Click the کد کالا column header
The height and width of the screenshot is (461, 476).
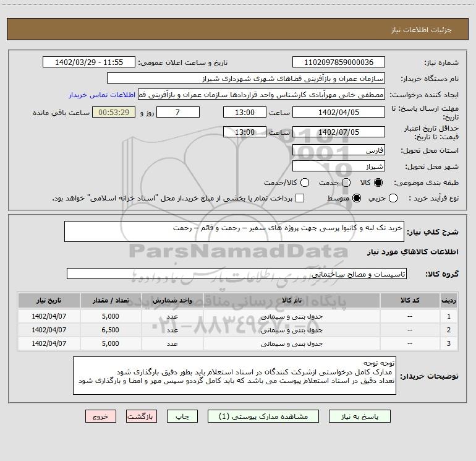pyautogui.click(x=410, y=300)
